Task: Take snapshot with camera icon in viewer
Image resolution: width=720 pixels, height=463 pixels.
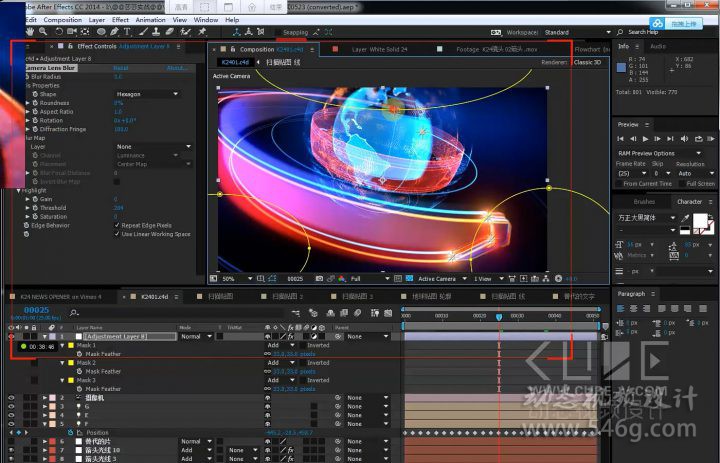Action: coord(318,279)
